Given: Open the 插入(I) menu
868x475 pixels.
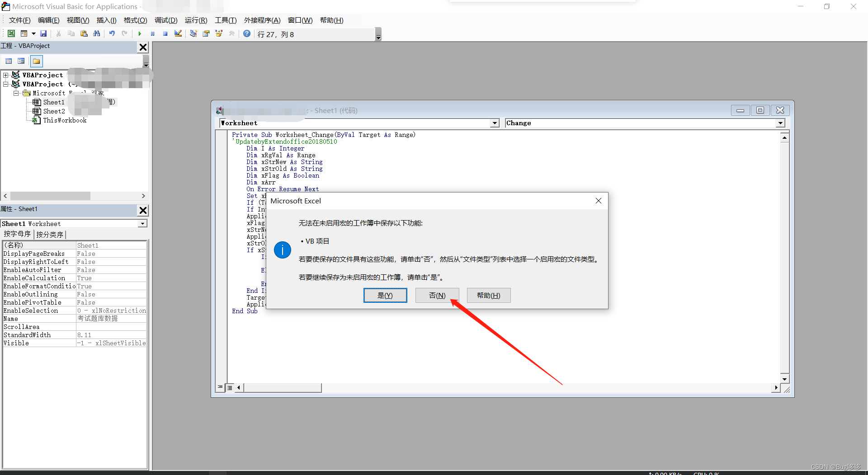Looking at the screenshot, I should point(106,20).
